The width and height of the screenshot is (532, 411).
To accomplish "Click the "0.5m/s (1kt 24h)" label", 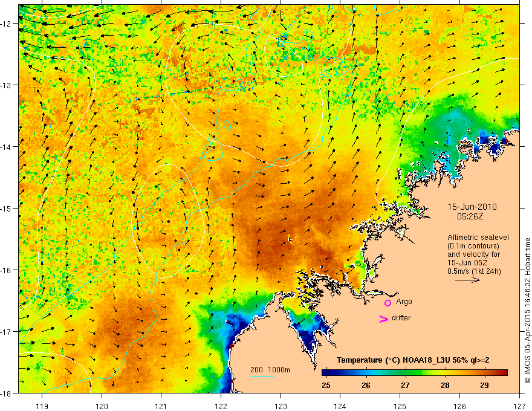I will (x=475, y=271).
